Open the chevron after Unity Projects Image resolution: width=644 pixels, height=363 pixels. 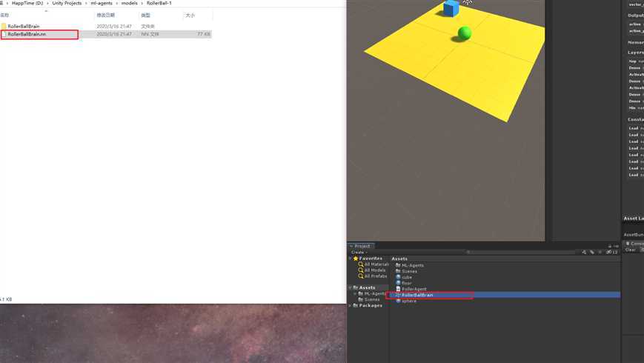tap(86, 3)
